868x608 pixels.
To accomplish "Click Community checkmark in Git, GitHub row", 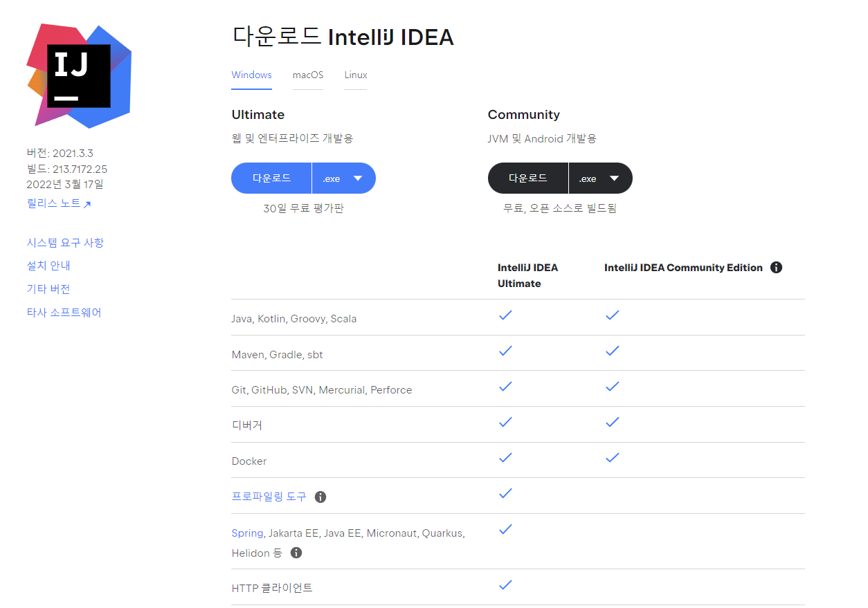I will [x=612, y=386].
